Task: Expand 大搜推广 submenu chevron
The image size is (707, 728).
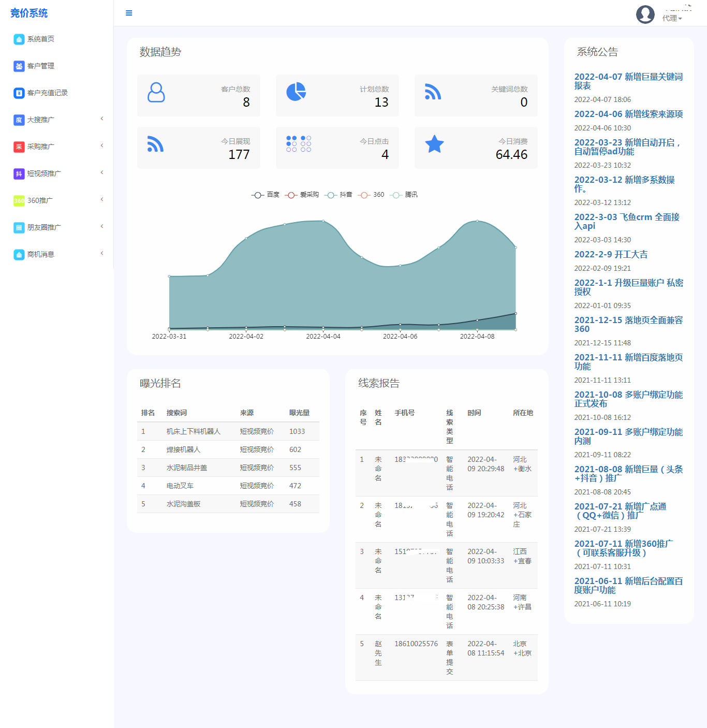Action: click(102, 119)
